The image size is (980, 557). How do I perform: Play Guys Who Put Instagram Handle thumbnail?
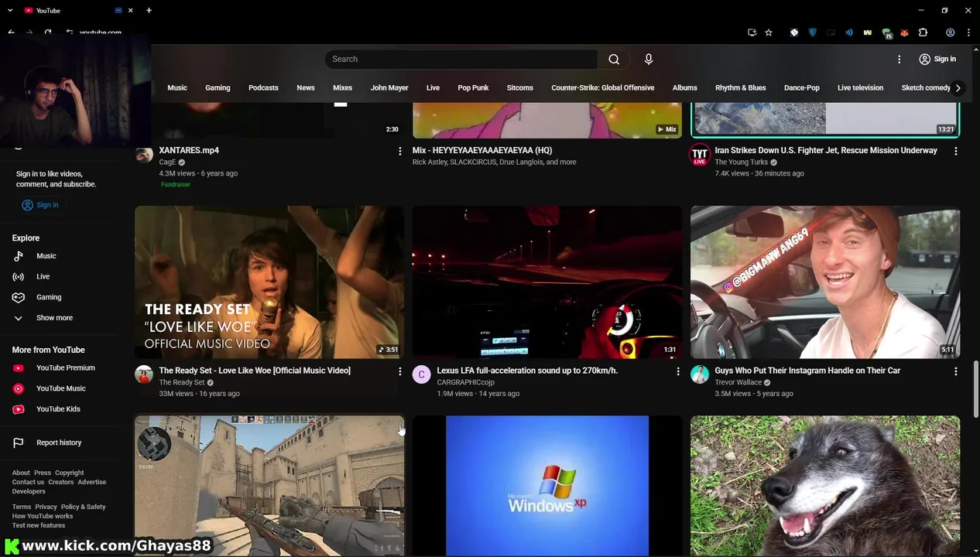click(x=825, y=282)
